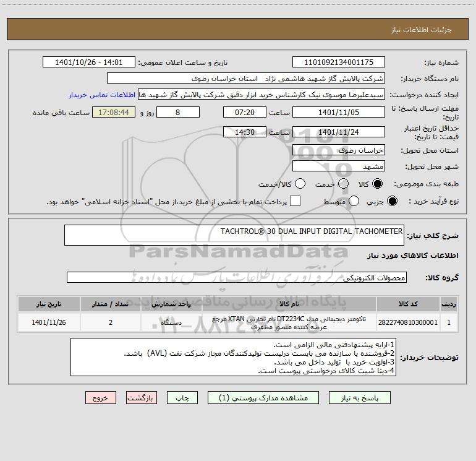Select the کالا radio button
This screenshot has width=476, height=461.
pos(377,184)
